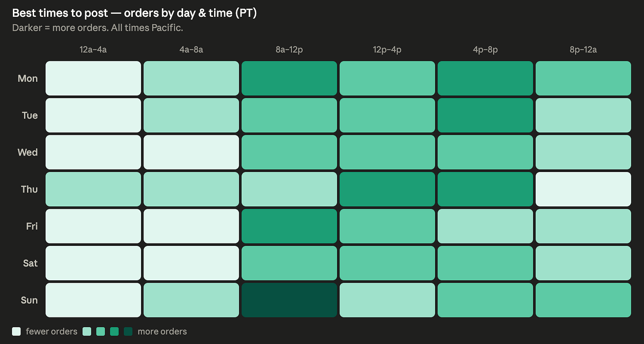Select the Thursday 12a–4a cell

[x=93, y=189]
